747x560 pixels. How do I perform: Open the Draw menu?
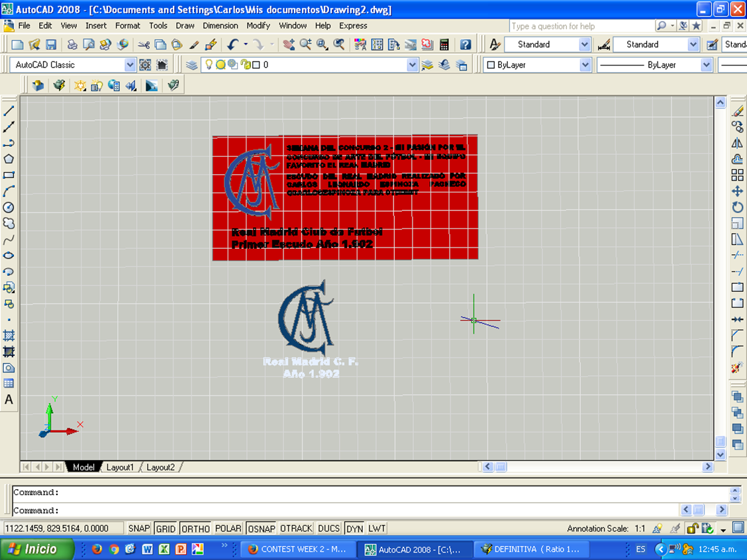[x=185, y=26]
